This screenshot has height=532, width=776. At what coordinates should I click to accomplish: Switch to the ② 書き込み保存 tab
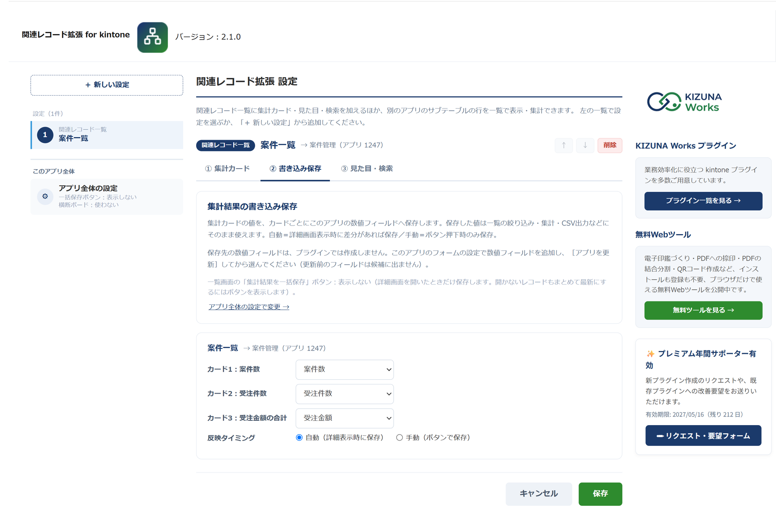tap(295, 169)
